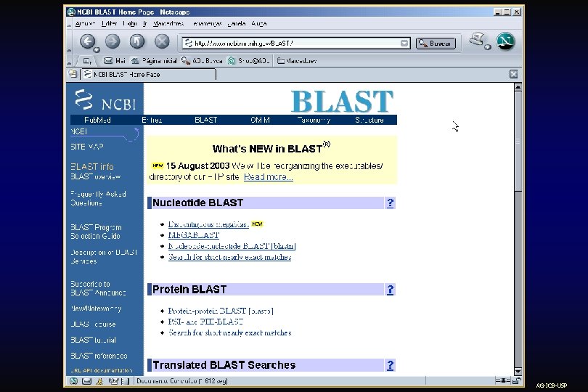
Task: Open the Arquivo menu
Action: pos(85,24)
